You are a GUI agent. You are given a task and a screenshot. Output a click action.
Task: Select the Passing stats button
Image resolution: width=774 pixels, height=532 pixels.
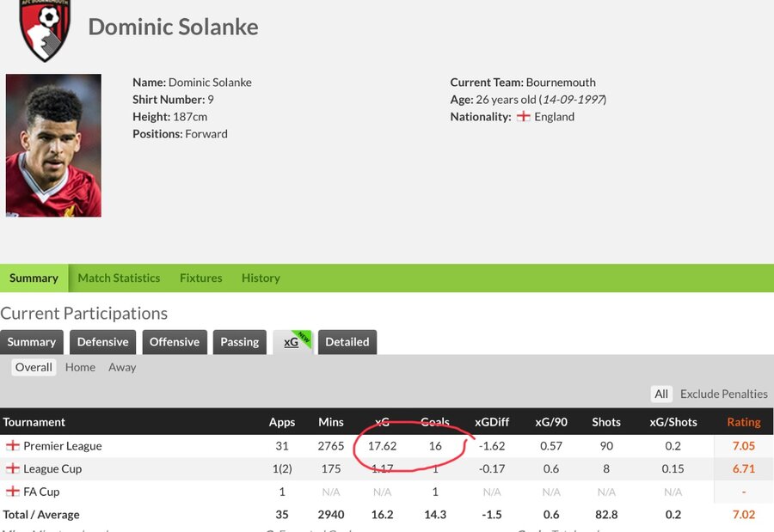(239, 342)
